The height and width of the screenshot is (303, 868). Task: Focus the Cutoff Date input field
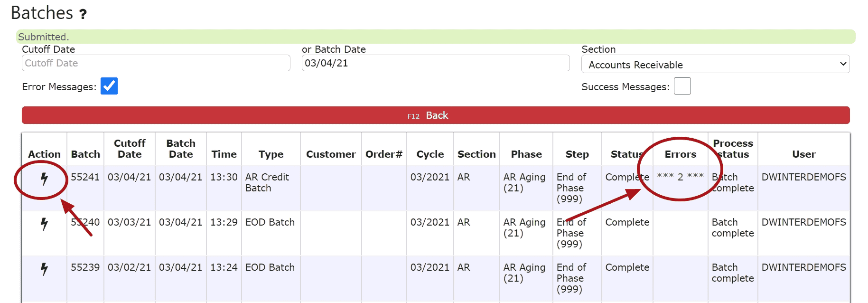click(x=156, y=63)
